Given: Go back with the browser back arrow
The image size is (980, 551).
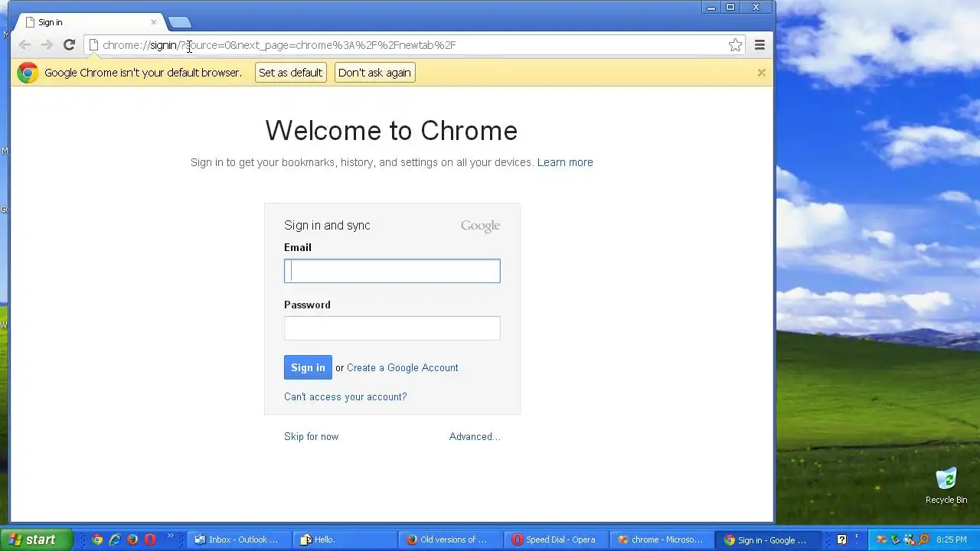Looking at the screenshot, I should [24, 45].
